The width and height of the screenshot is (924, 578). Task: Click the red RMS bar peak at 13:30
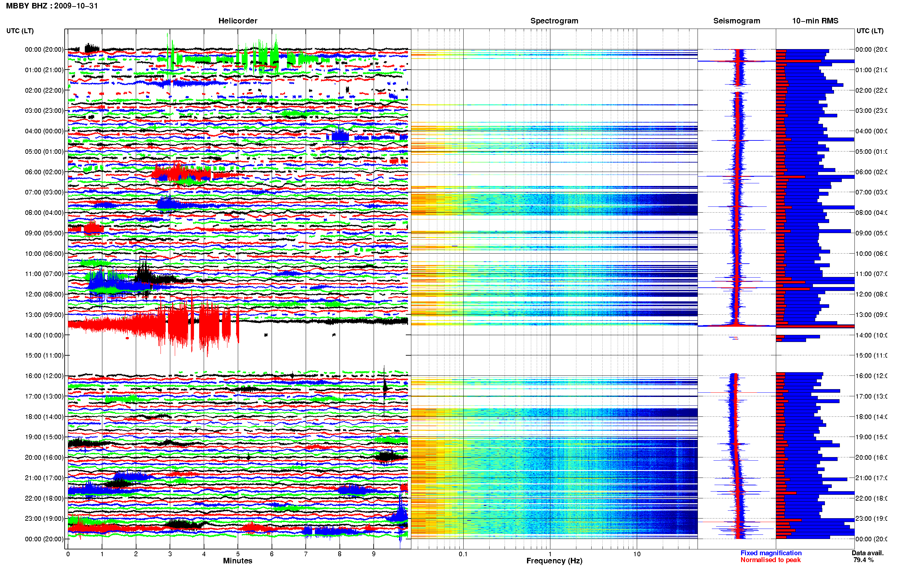815,326
